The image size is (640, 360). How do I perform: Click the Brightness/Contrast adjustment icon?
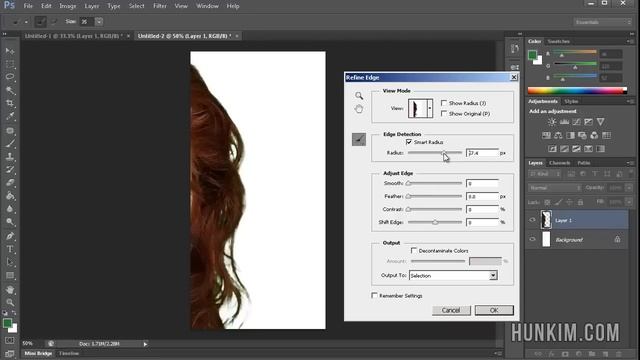(552, 122)
